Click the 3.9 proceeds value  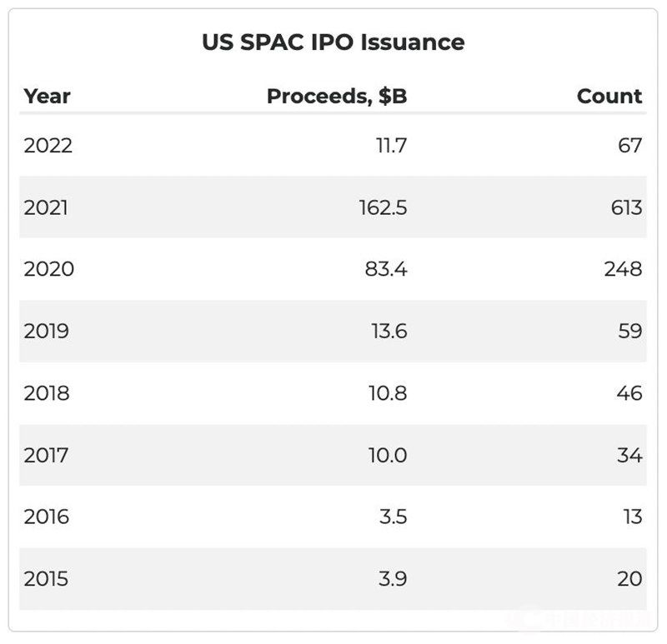tap(393, 579)
